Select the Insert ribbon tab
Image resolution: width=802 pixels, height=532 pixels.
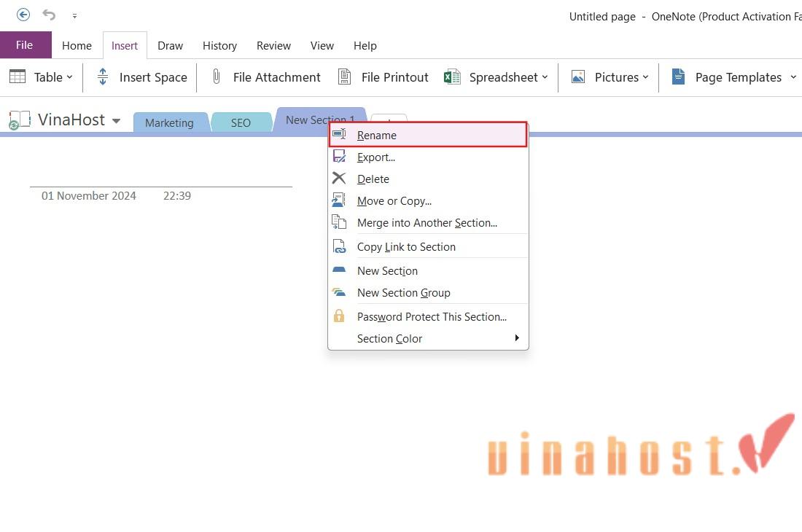(x=124, y=45)
